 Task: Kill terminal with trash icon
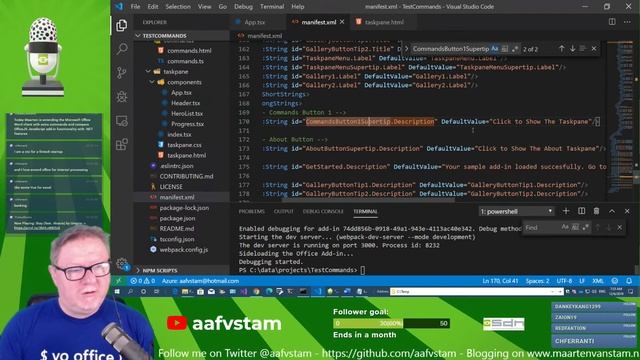click(x=596, y=211)
